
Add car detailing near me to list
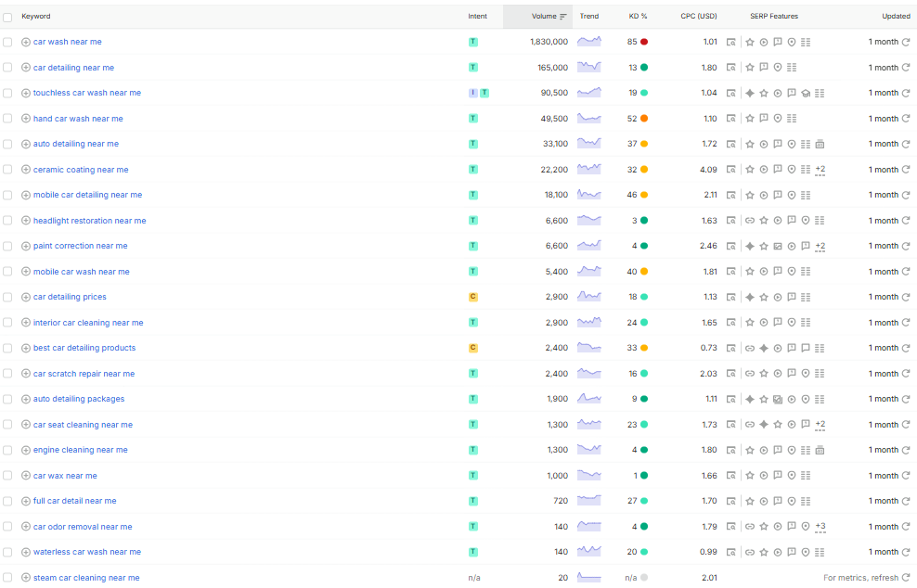point(26,68)
